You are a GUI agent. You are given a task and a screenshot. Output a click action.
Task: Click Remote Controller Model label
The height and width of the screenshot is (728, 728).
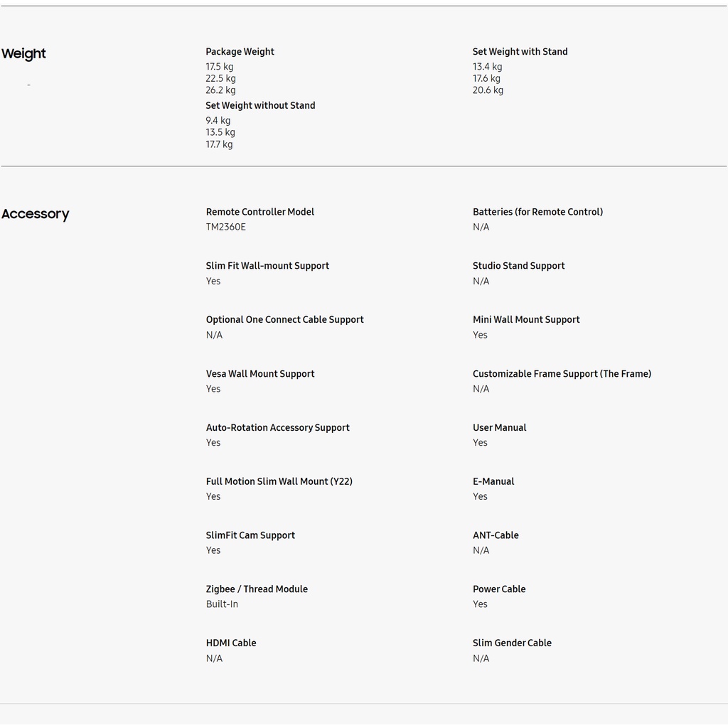[260, 212]
